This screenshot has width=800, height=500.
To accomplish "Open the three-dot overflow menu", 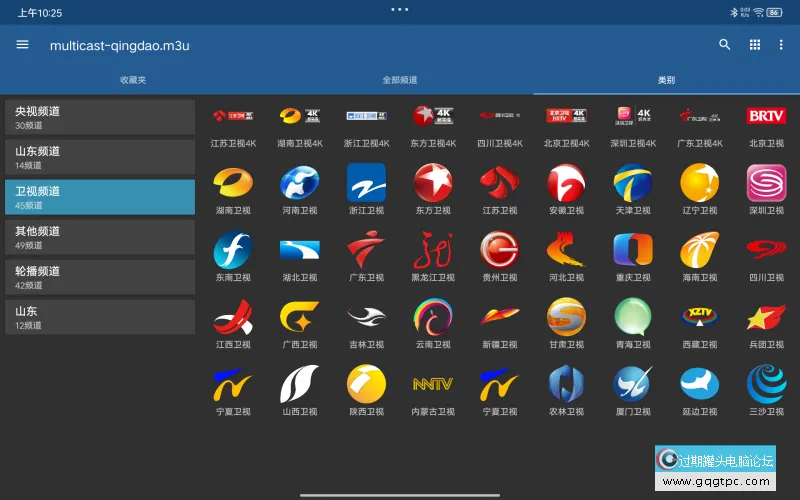I will coord(781,45).
